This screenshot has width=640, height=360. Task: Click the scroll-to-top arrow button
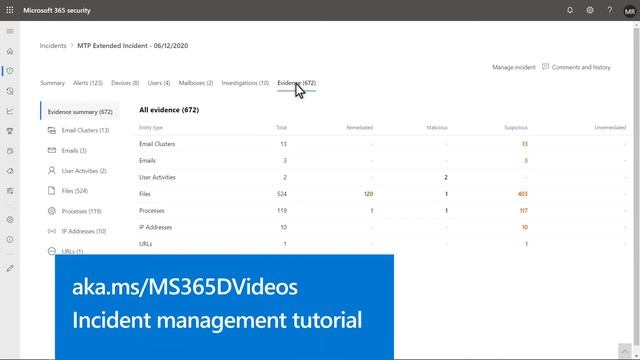pos(624,351)
